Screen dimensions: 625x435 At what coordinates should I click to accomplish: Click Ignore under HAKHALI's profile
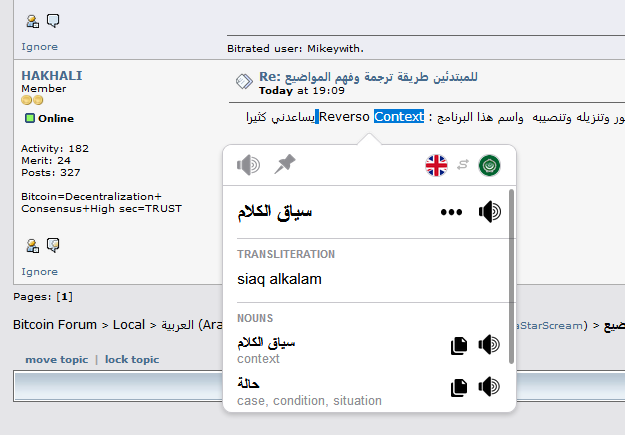[x=39, y=272]
